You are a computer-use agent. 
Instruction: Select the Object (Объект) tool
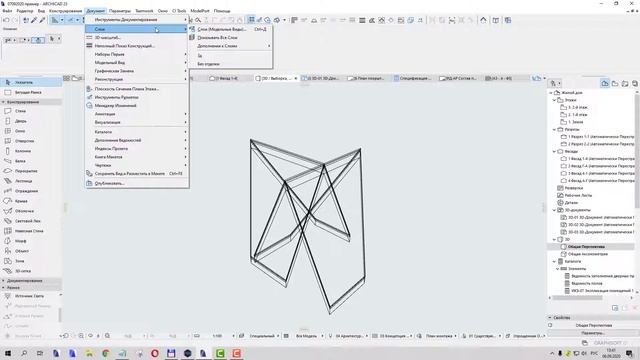coord(31,251)
